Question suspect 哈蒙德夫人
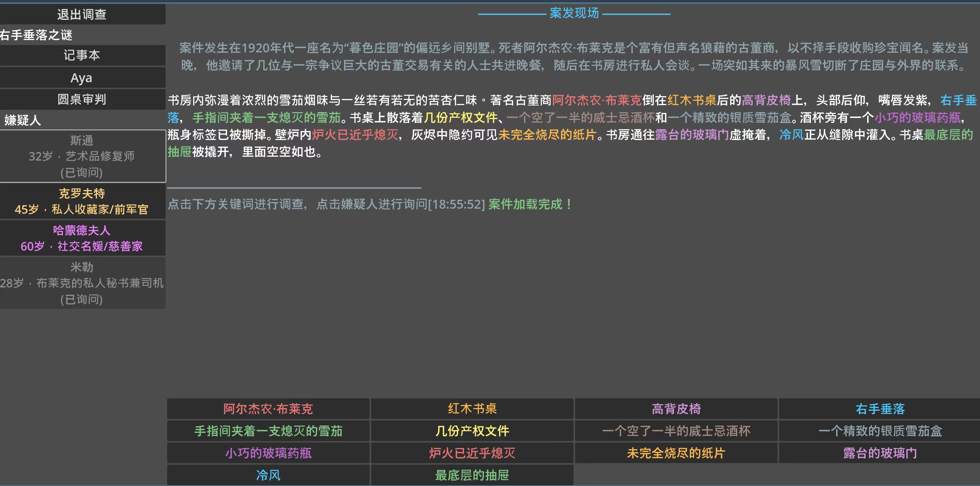 point(82,238)
